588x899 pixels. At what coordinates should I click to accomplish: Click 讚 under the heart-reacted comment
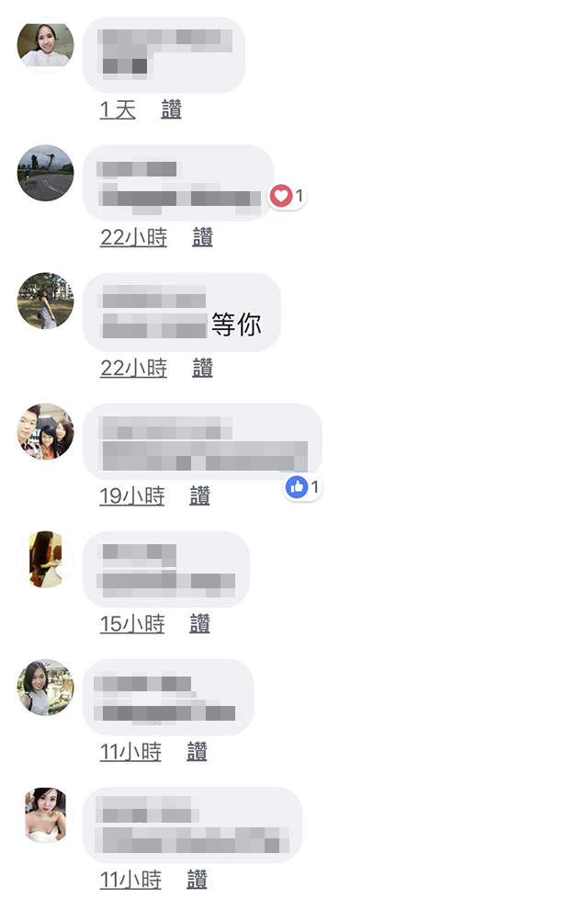(x=202, y=237)
